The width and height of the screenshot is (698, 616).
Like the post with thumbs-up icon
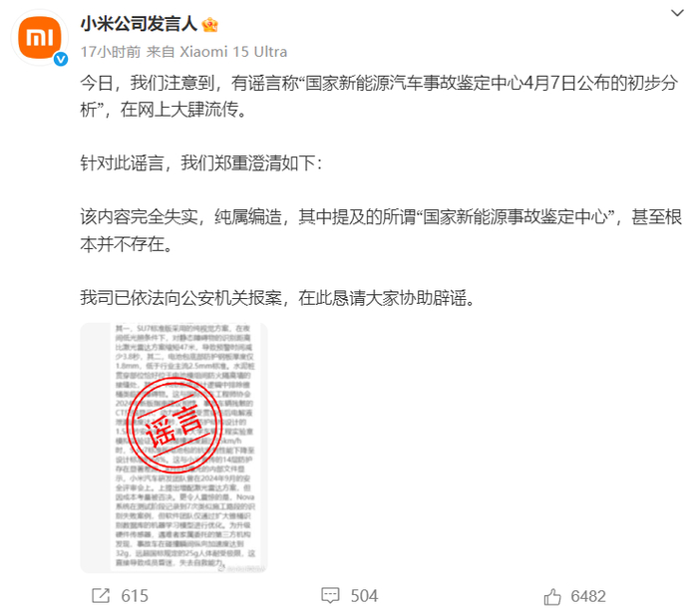tap(552, 596)
